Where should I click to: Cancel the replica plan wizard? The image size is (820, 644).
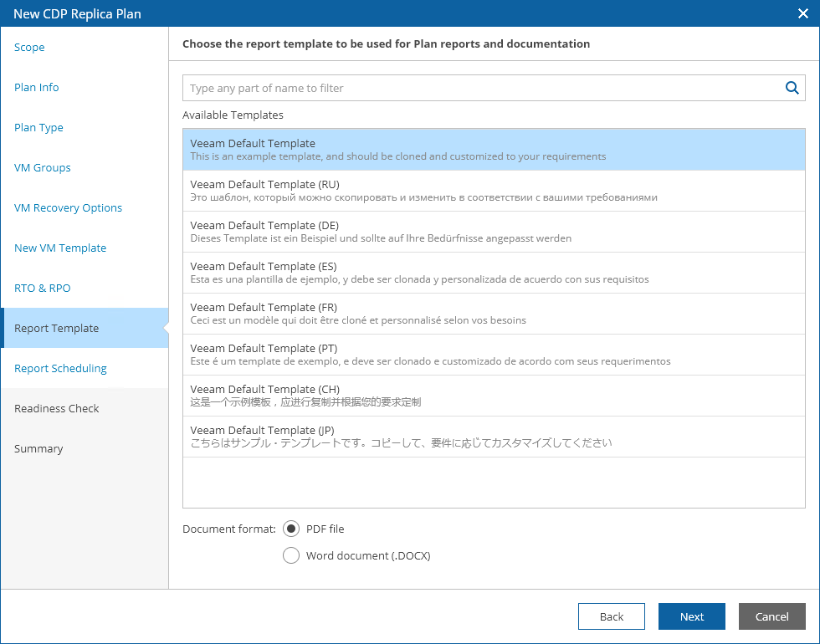tap(771, 616)
